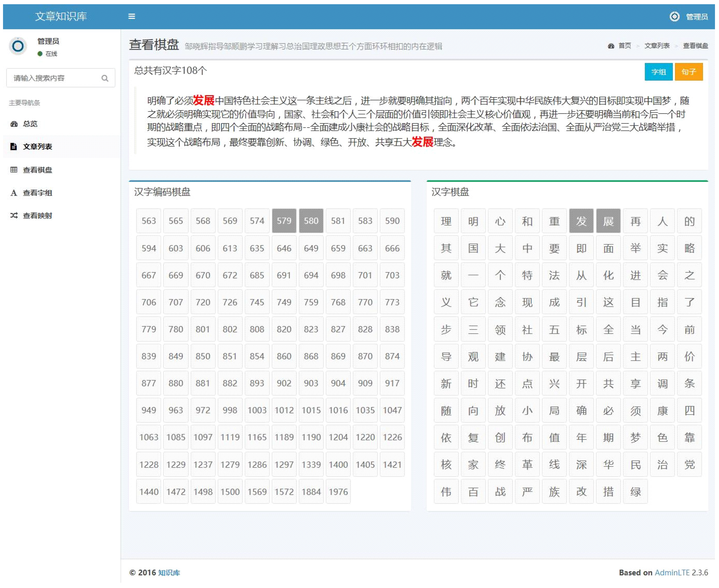Click the blue 字组 button
Screen dimensions: 719x588
tap(658, 72)
